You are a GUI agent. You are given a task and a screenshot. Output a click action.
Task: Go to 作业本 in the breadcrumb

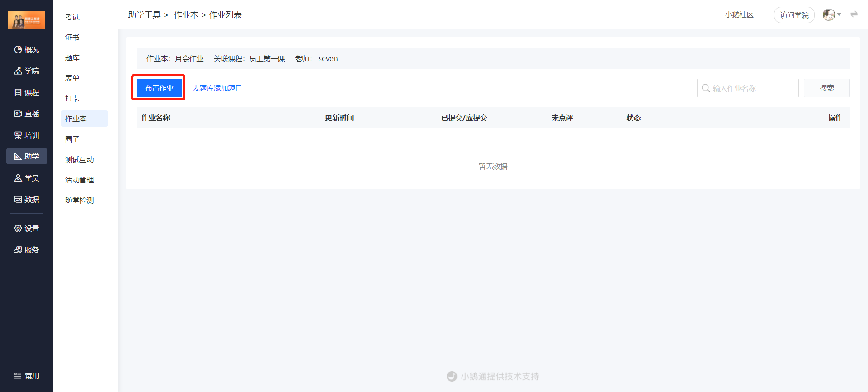tap(186, 15)
